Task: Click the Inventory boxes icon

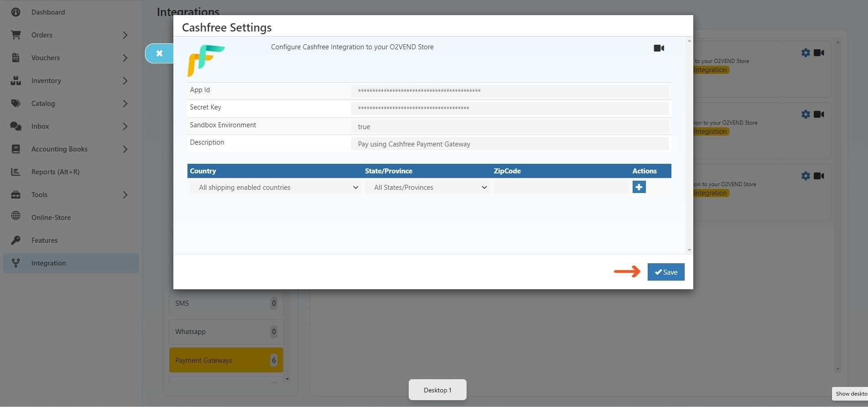Action: (x=16, y=80)
